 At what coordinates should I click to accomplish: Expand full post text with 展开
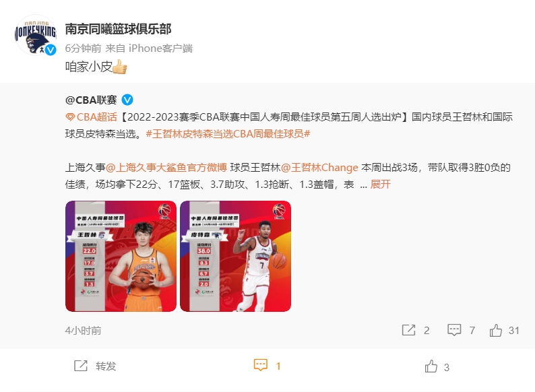click(x=380, y=185)
